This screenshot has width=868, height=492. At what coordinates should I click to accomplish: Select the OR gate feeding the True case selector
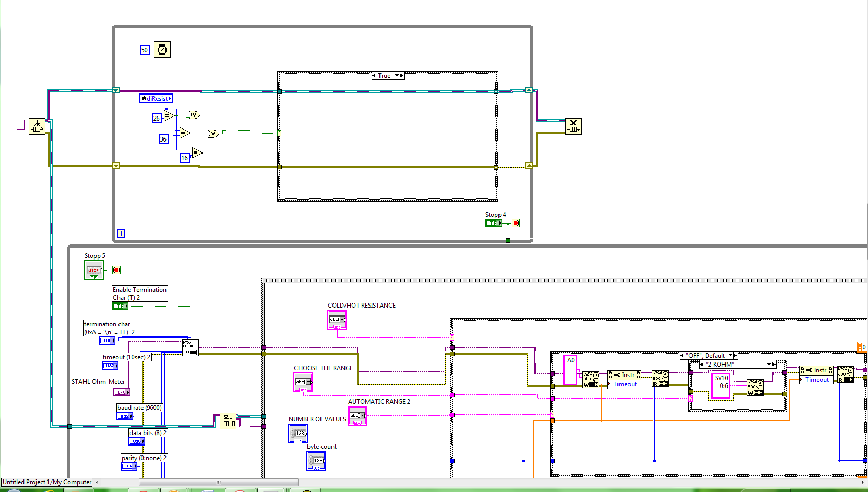pos(213,134)
